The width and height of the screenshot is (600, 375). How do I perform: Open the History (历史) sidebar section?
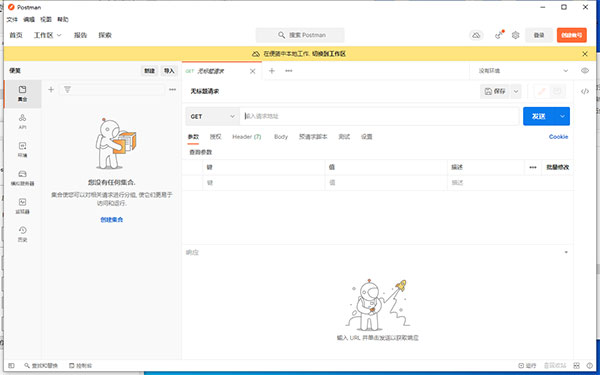[23, 234]
